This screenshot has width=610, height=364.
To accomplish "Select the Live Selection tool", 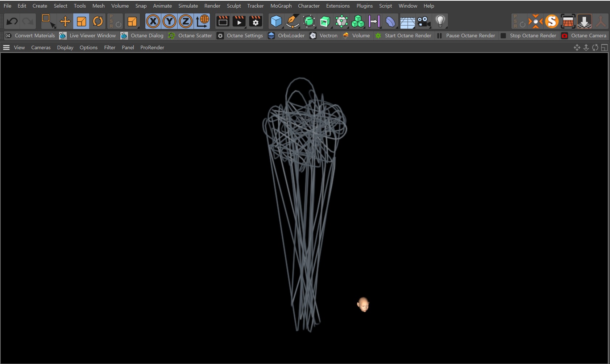I will [48, 21].
